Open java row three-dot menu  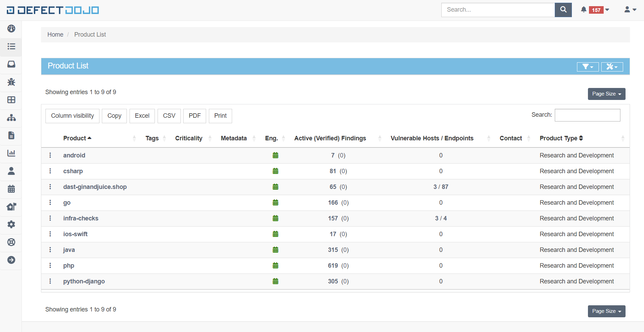point(50,250)
